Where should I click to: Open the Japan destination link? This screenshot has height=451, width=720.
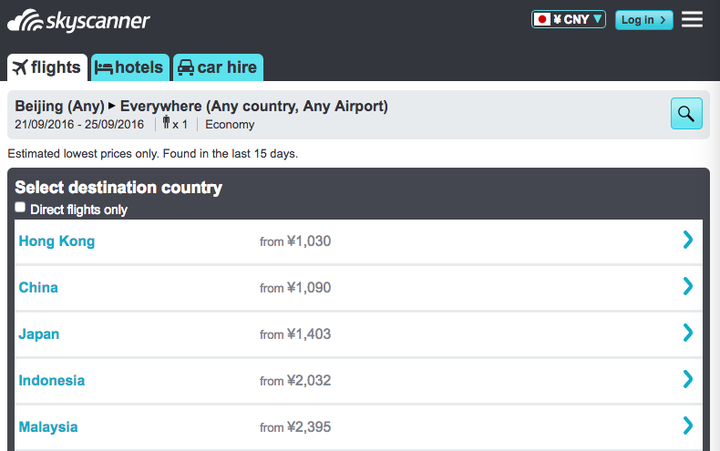pos(39,334)
